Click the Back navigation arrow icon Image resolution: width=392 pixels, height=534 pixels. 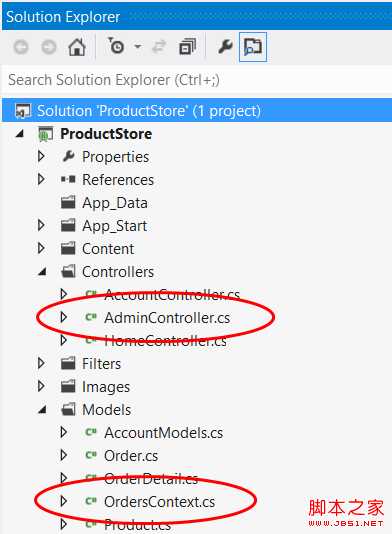click(x=21, y=47)
